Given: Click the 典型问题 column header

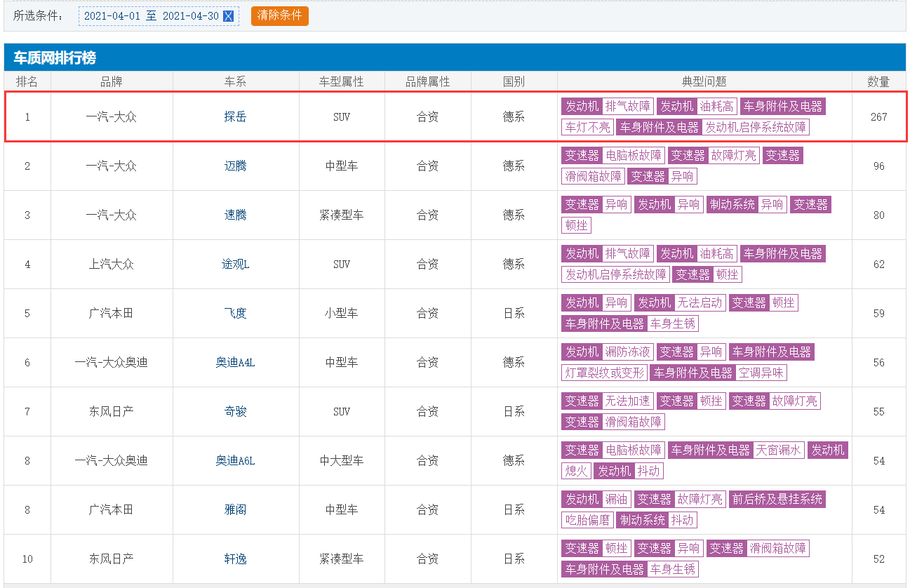Looking at the screenshot, I should 704,81.
